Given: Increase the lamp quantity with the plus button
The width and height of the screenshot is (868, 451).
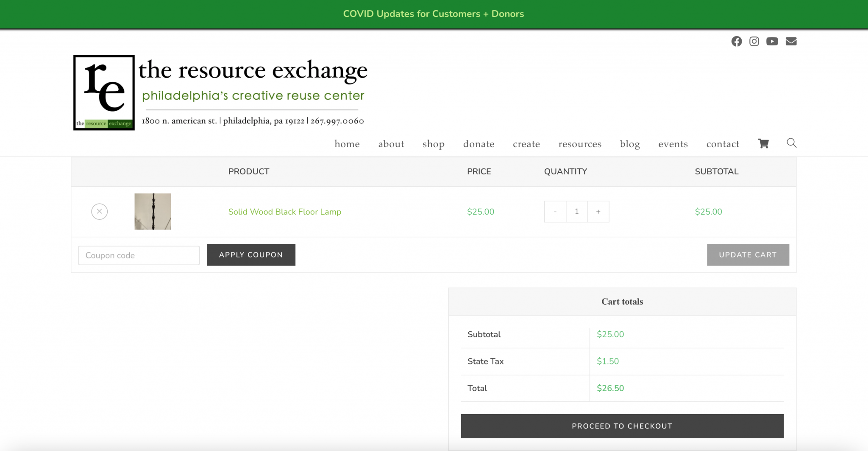Looking at the screenshot, I should (x=598, y=211).
